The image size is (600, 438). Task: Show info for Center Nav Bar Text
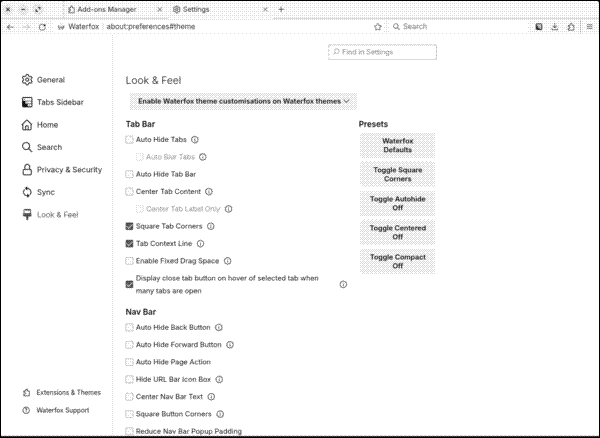tap(211, 397)
